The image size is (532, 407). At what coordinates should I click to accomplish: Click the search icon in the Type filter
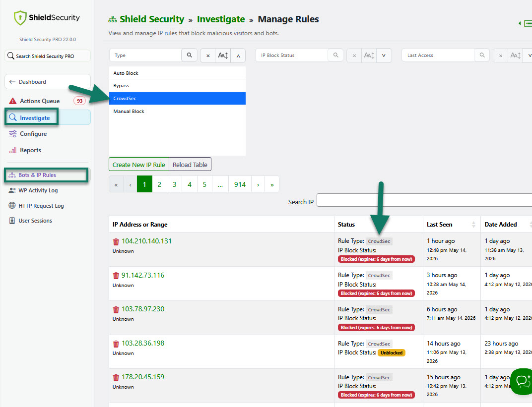click(x=189, y=55)
